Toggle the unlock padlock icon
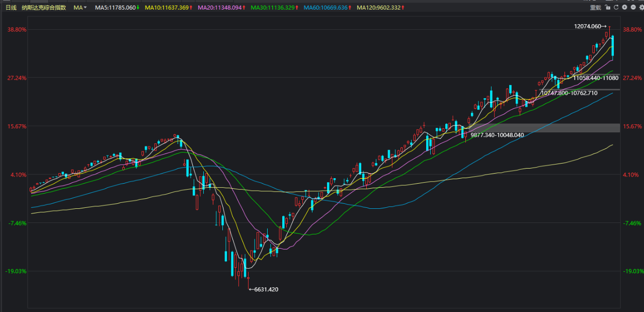Screen dimensions: 644x312 click(x=608, y=8)
